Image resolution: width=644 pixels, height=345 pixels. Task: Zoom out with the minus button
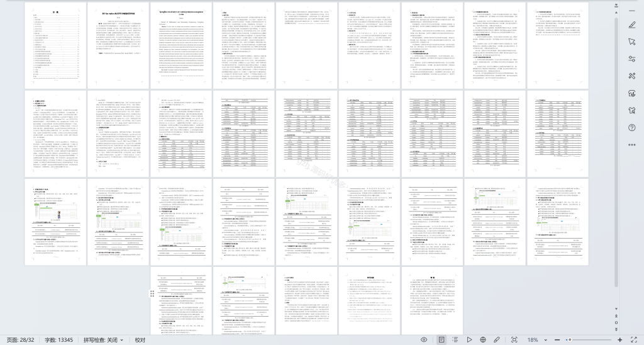pyautogui.click(x=557, y=340)
